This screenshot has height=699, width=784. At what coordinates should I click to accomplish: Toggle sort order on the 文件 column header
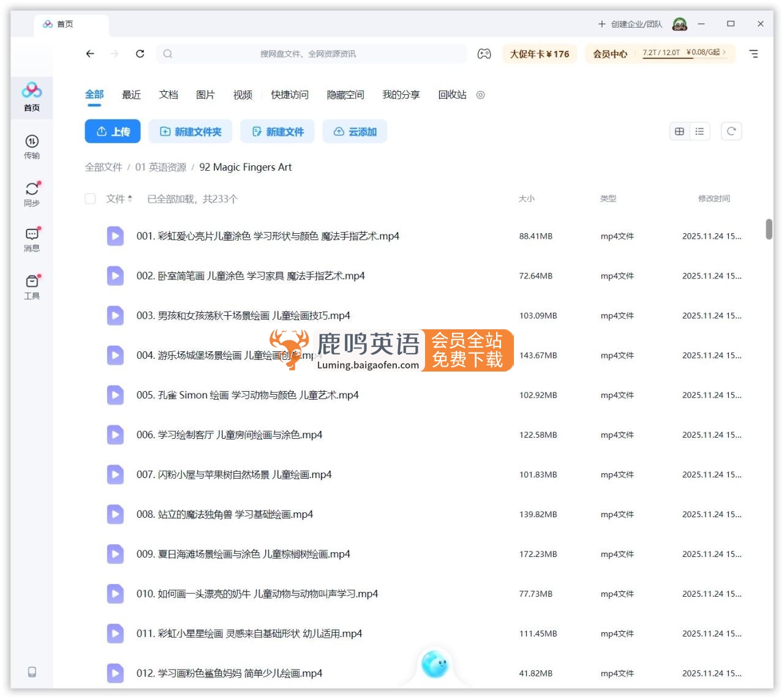(x=116, y=199)
